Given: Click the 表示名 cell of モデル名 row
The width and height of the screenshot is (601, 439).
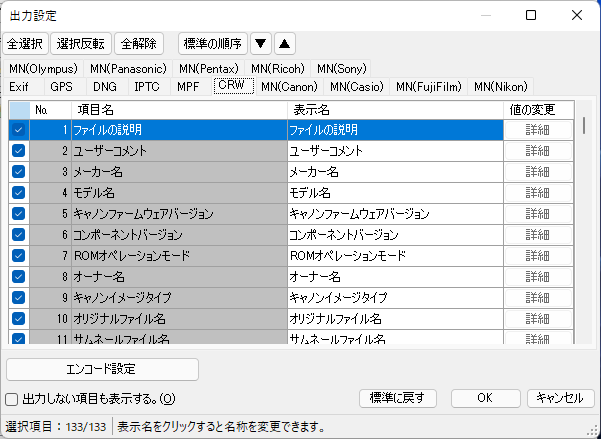Looking at the screenshot, I should tap(393, 193).
